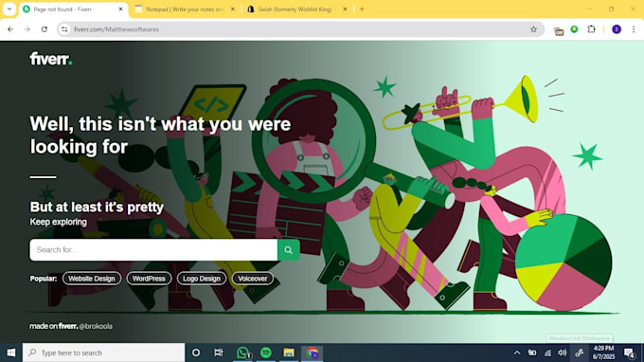Click the taskbar 'Type here to search' box
644x362 pixels.
tap(103, 353)
